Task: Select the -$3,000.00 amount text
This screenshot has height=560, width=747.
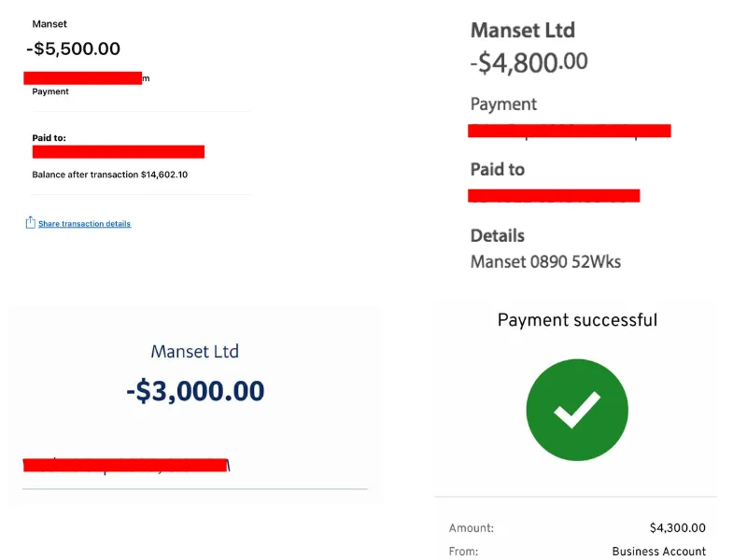Action: pyautogui.click(x=195, y=391)
